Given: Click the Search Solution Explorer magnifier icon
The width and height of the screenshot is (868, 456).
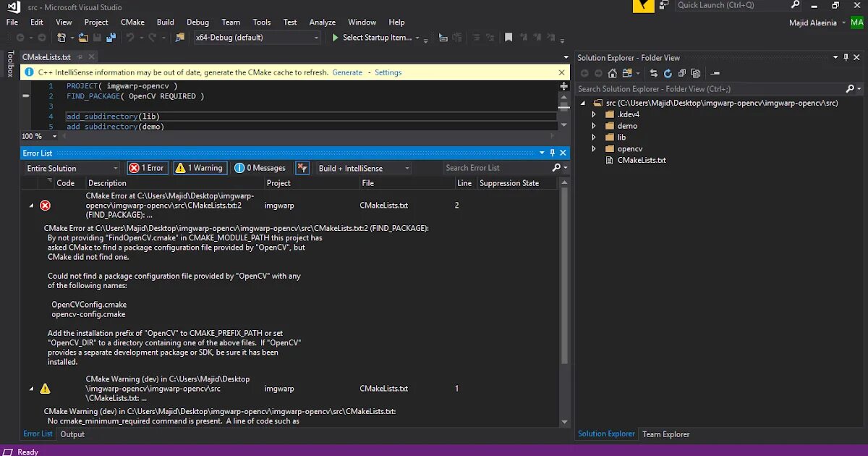Looking at the screenshot, I should 848,89.
